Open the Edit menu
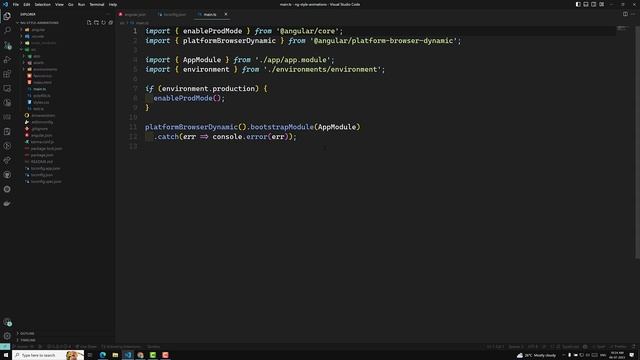The height and width of the screenshot is (360, 640). tap(27, 4)
